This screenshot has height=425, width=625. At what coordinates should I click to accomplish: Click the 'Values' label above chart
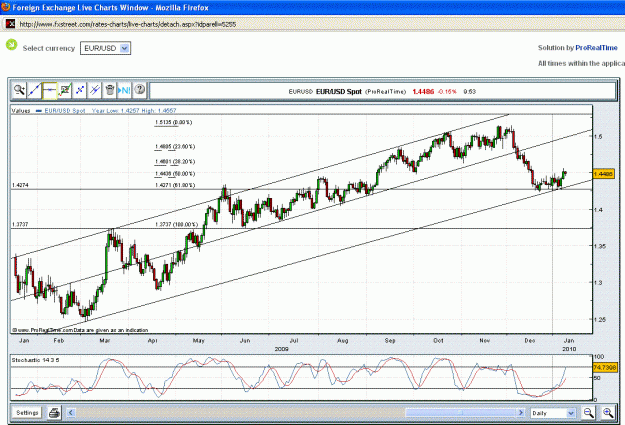(x=21, y=111)
